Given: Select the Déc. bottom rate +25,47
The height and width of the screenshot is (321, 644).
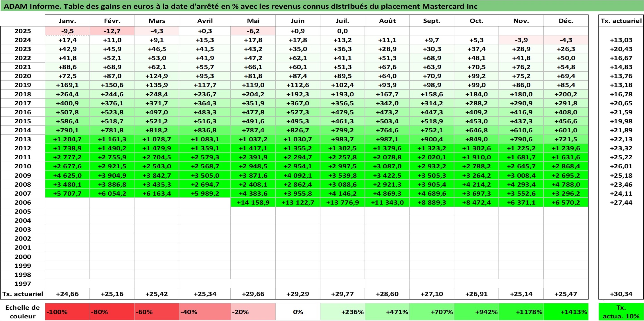Looking at the screenshot, I should coord(566,294).
